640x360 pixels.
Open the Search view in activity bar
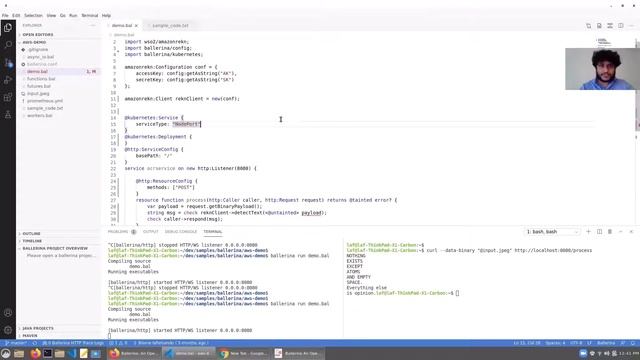[x=8, y=45]
